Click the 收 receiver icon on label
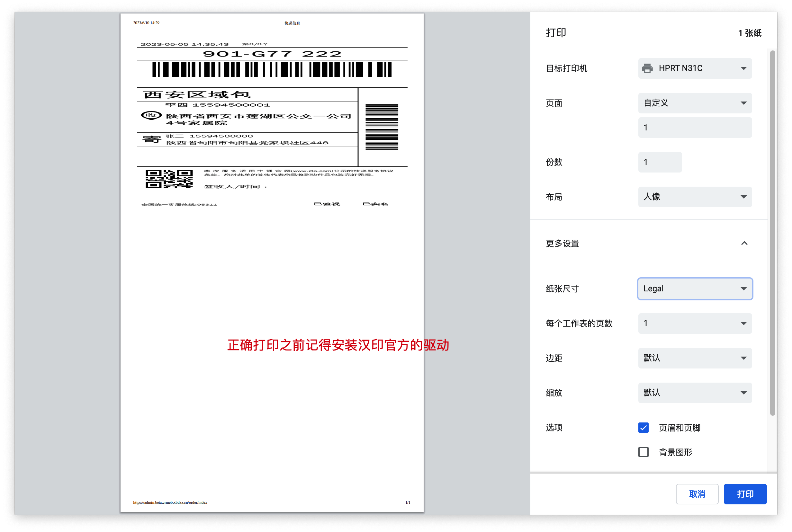Image resolution: width=792 pixels, height=532 pixels. (151, 116)
